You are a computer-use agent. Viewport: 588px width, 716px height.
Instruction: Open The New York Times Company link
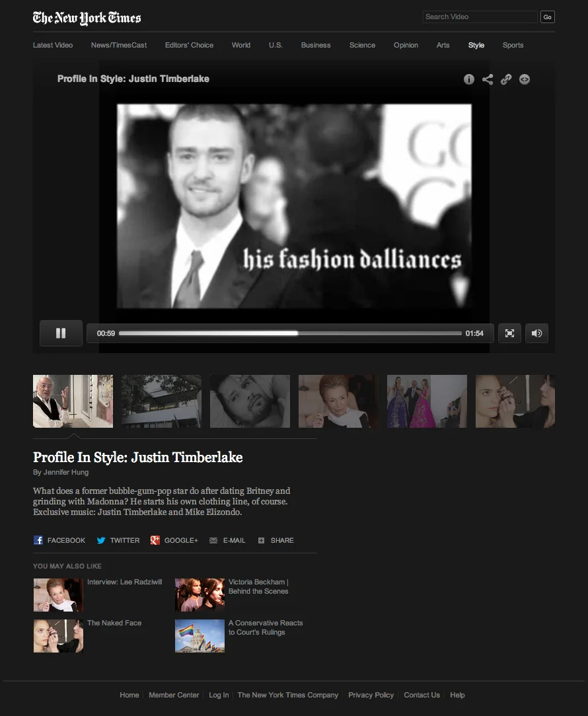coord(288,695)
